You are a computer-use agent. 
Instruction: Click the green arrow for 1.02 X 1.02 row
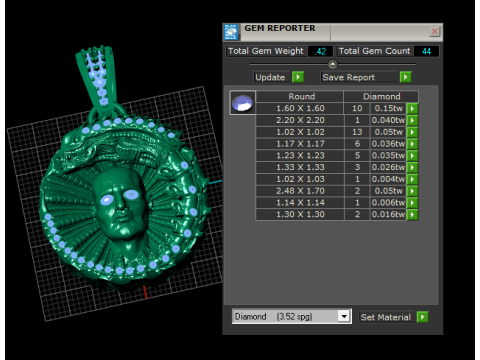412,132
